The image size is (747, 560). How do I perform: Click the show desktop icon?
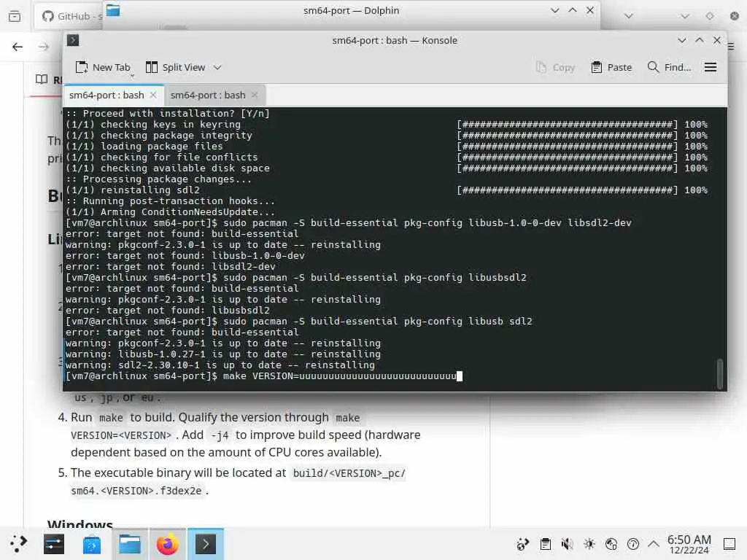pos(729,544)
